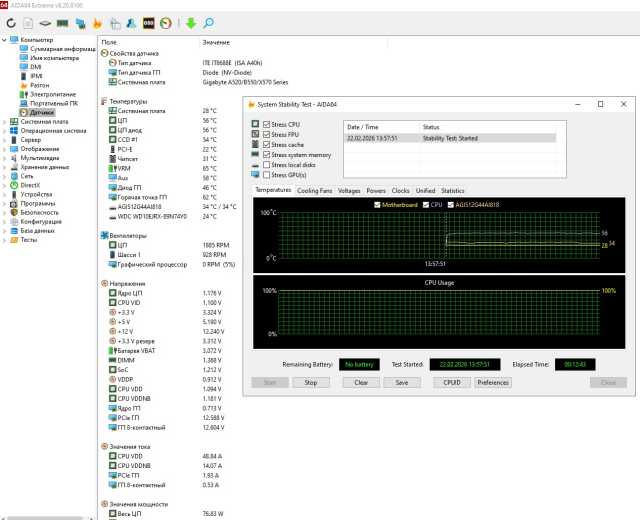The height and width of the screenshot is (520, 640).
Task: Click the Refresh toolbar icon
Action: pos(12,23)
